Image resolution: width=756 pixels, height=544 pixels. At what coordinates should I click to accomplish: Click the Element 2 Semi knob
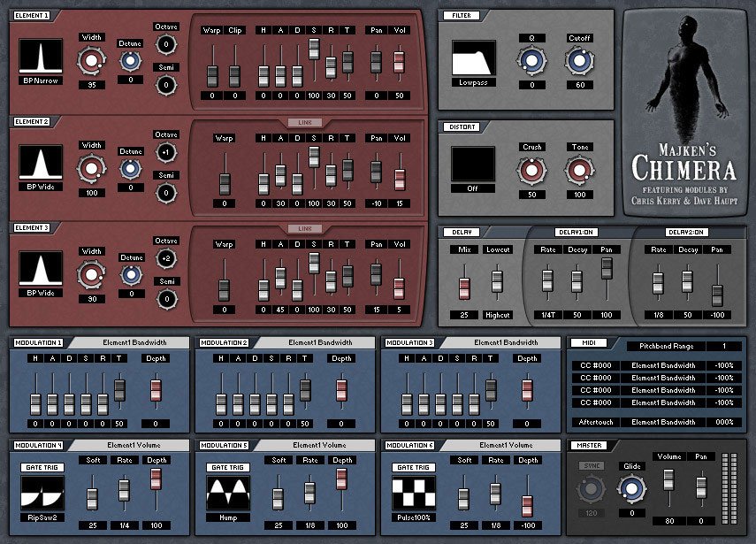(x=166, y=193)
